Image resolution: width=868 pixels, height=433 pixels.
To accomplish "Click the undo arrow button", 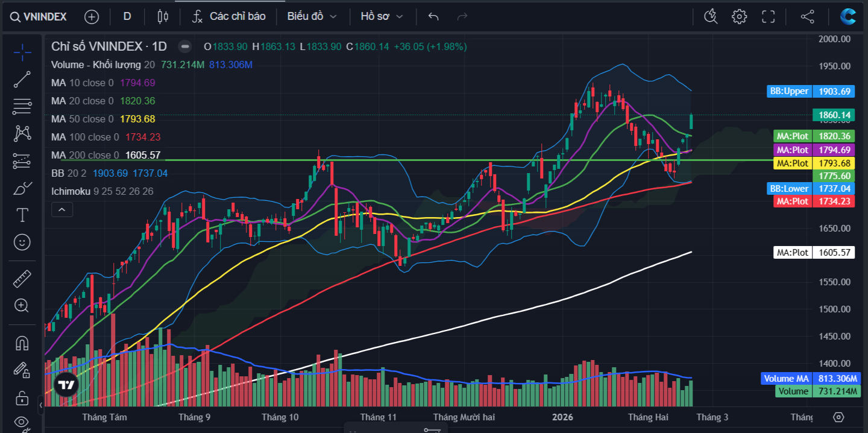I will (x=433, y=16).
